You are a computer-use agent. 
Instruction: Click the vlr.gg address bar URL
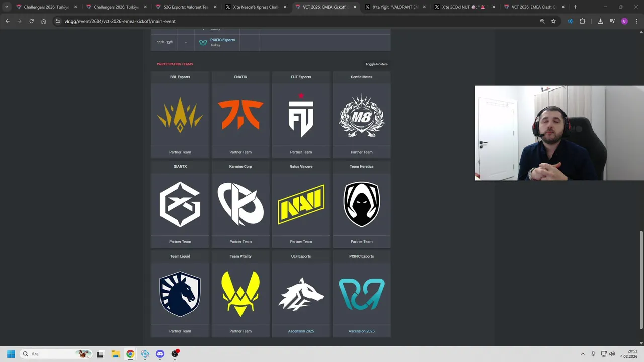(120, 21)
